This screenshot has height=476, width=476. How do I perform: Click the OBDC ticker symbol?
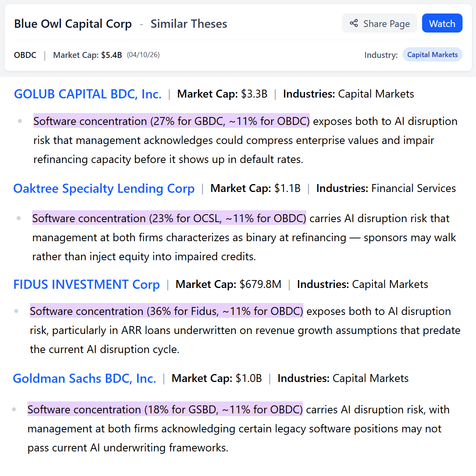coord(25,55)
